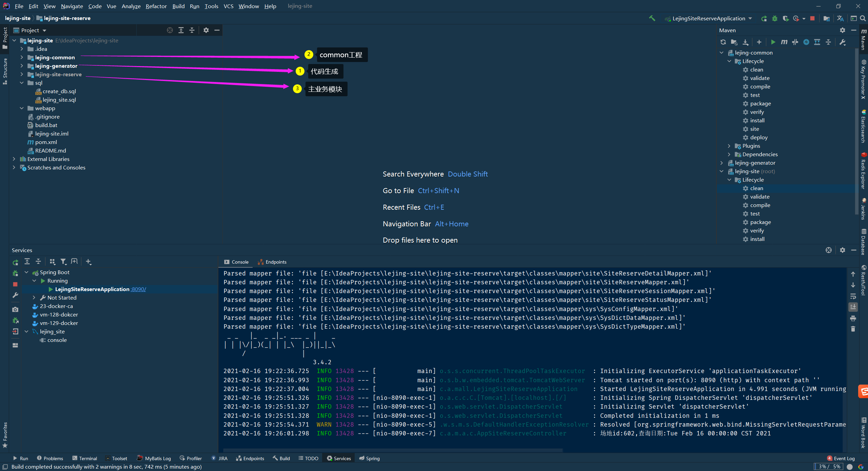Screen dimensions: 868x471
Task: Expand the lejing-generator Maven module
Action: pyautogui.click(x=722, y=163)
